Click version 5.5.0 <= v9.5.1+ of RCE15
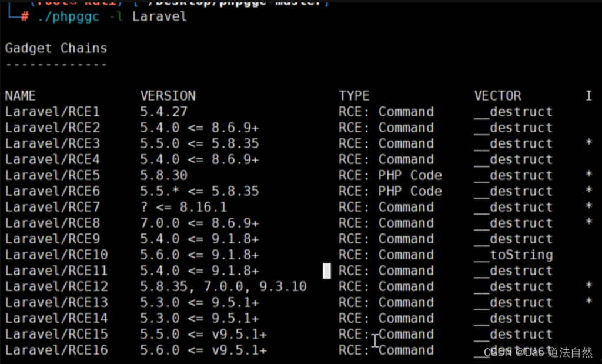The width and height of the screenshot is (602, 364). [x=203, y=335]
